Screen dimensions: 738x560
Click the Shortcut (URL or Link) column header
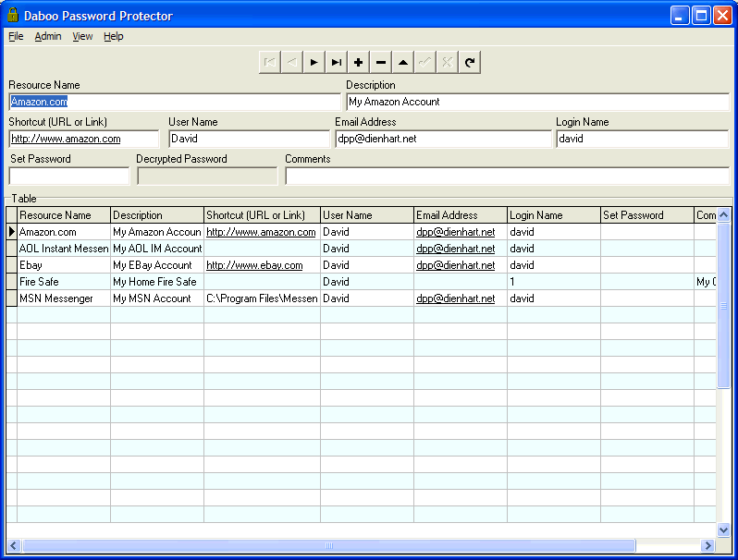click(x=262, y=215)
